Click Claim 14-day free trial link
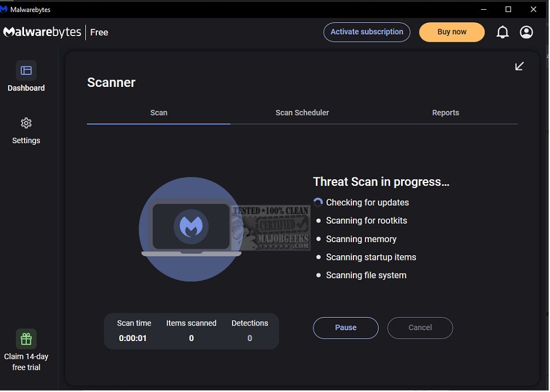Image resolution: width=550 pixels, height=392 pixels. [26, 362]
